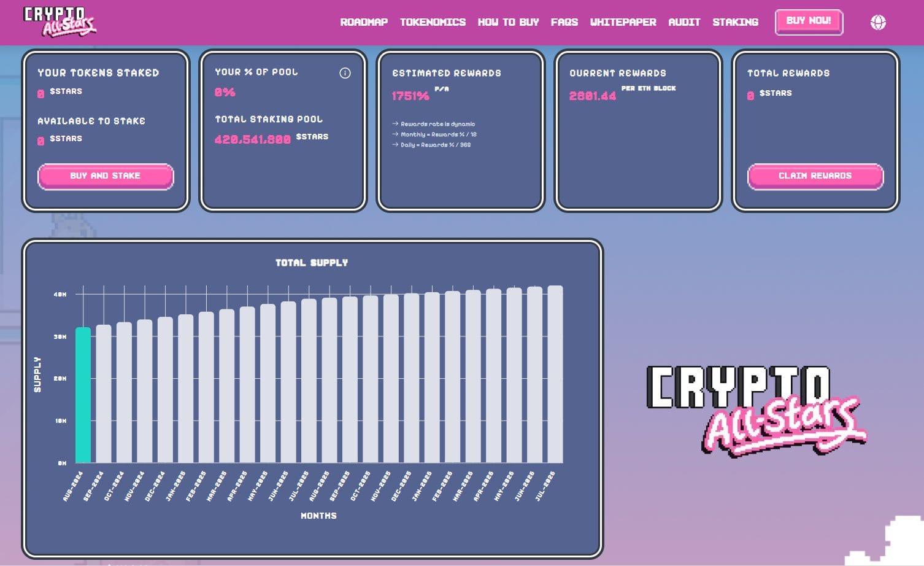
Task: Go to the Tokenomics section
Action: pos(433,22)
